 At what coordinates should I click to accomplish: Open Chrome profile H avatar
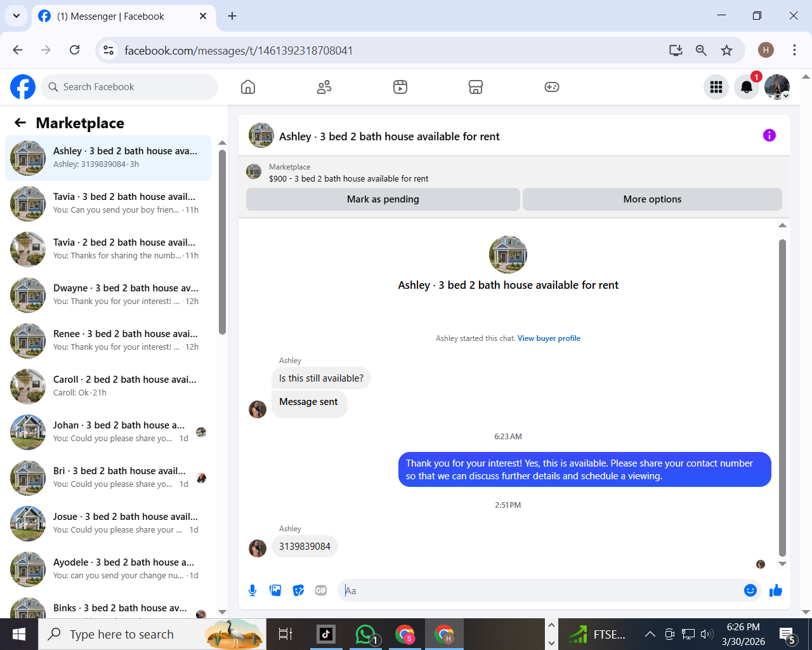(766, 50)
